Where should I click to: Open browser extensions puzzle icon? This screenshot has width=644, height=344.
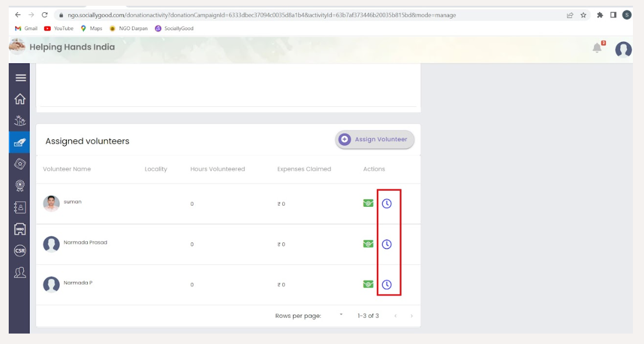tap(600, 15)
